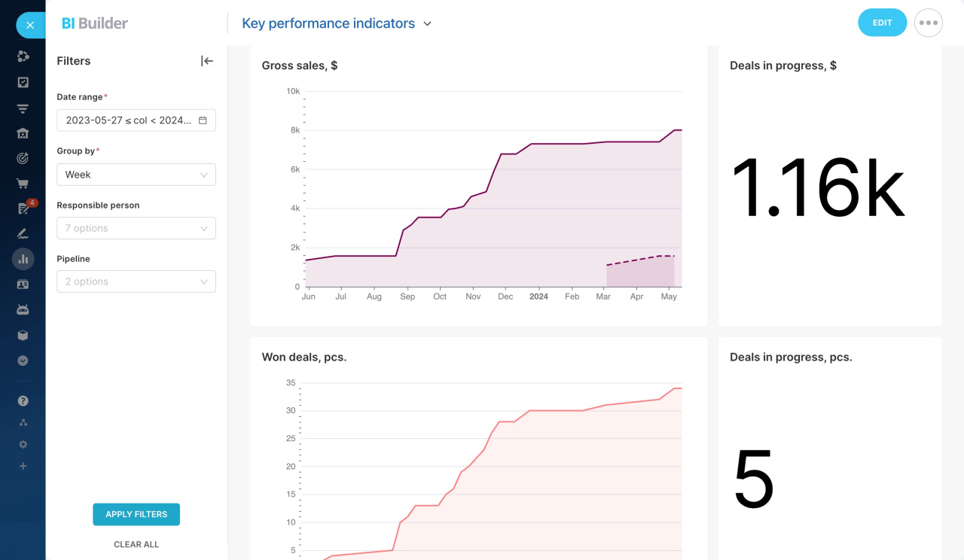
Task: Click CLEAR ALL filters link
Action: [x=136, y=544]
